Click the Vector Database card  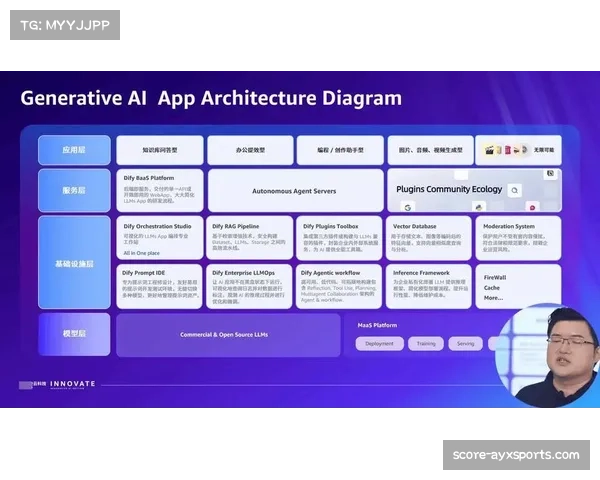(428, 238)
